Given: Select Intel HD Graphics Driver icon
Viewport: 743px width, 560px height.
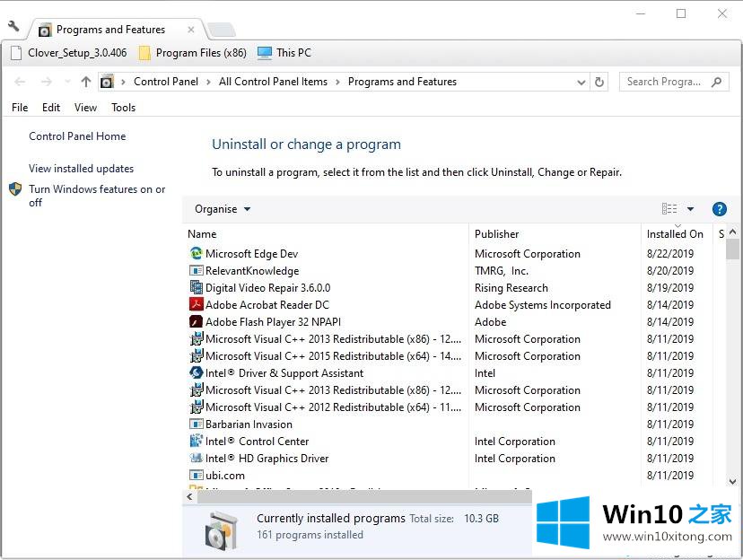Looking at the screenshot, I should click(x=196, y=458).
